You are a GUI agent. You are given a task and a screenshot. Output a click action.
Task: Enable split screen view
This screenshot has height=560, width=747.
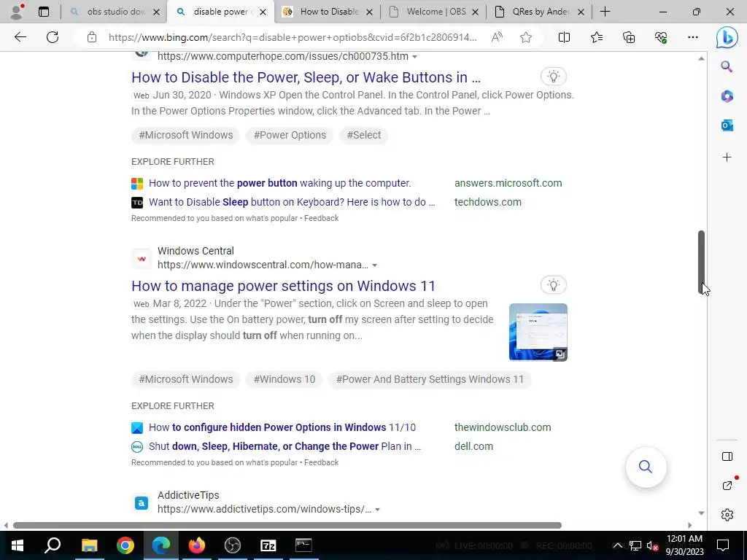[564, 37]
